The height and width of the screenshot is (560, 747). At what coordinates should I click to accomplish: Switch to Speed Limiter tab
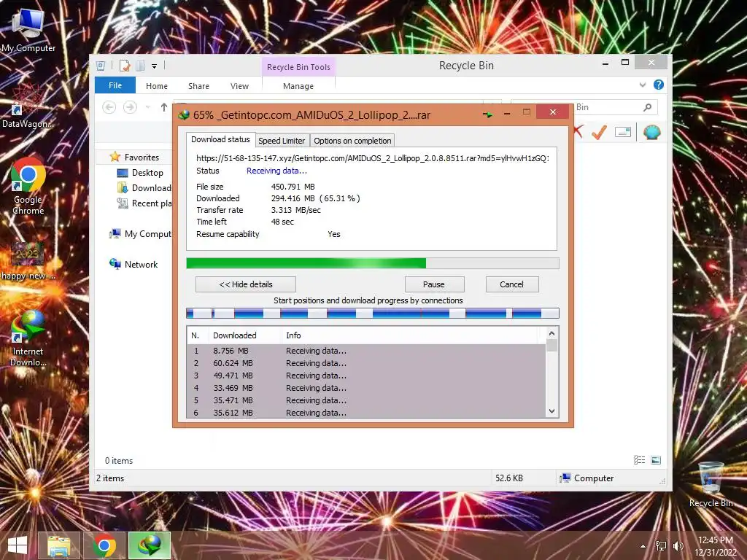click(x=282, y=141)
